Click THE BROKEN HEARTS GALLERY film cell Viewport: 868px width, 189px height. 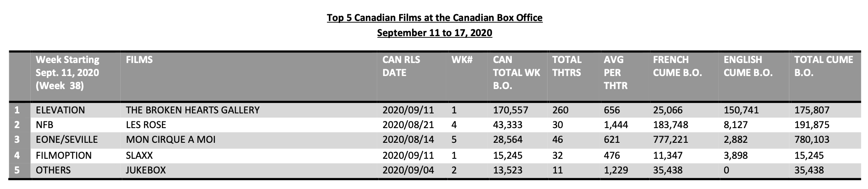point(193,110)
